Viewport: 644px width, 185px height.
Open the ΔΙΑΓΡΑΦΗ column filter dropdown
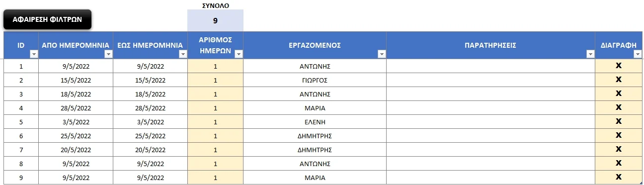point(638,54)
